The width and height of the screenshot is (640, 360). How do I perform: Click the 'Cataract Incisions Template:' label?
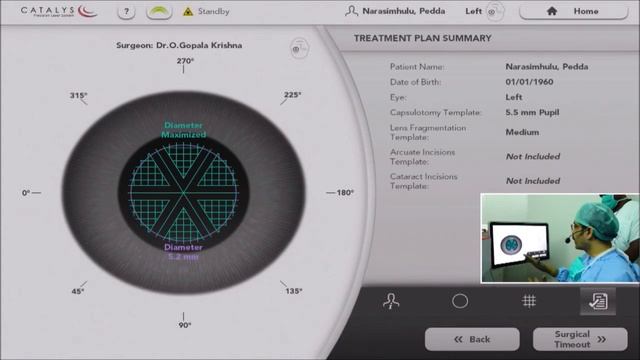[x=424, y=181]
